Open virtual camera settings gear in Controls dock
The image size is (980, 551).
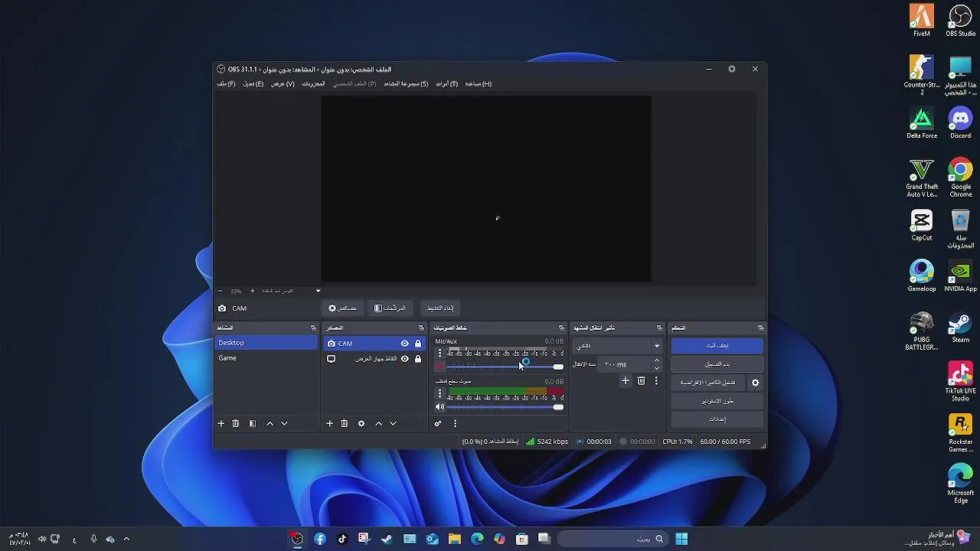pos(755,383)
